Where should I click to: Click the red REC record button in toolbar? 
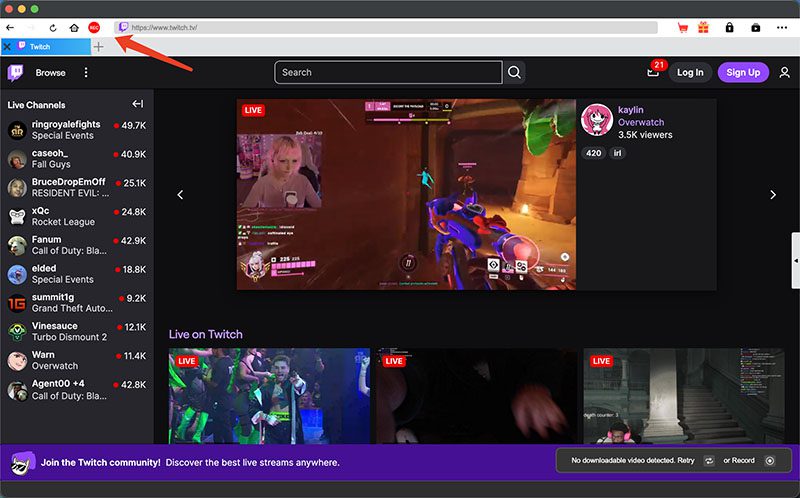[94, 28]
